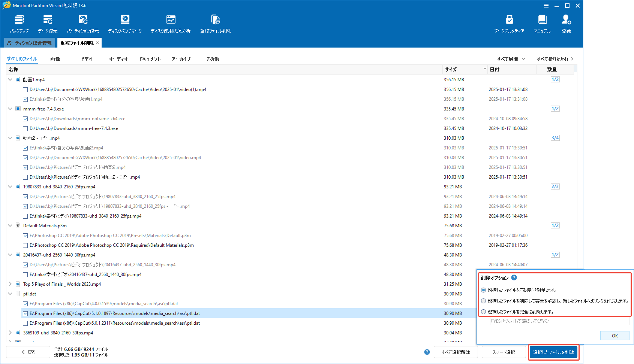Open the help icon beside 削除オプション
634x364 pixels.
point(514,278)
